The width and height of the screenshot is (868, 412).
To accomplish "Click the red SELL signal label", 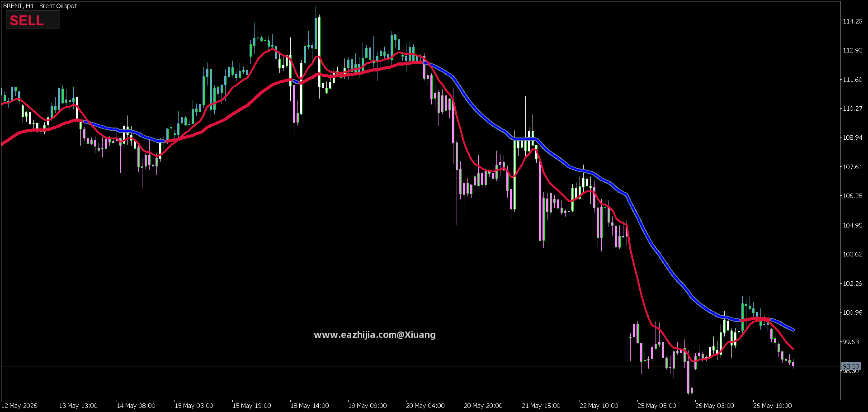I will click(x=27, y=20).
